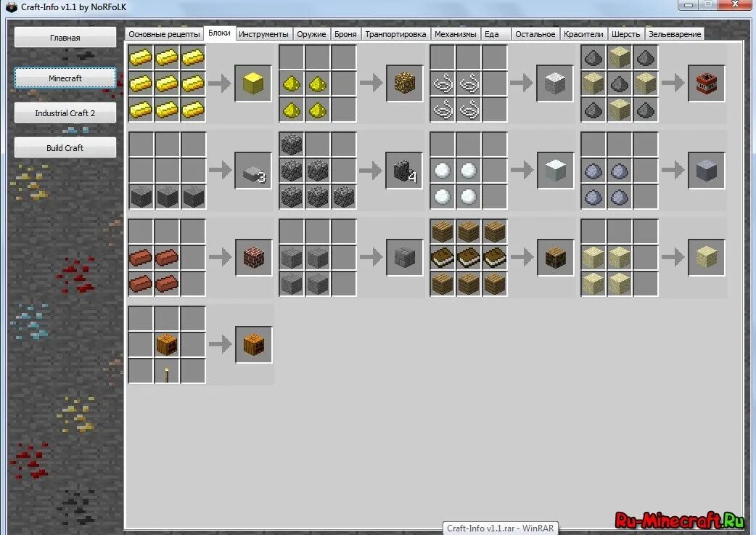This screenshot has width=756, height=535.
Task: Click the pumpkin ingredient in recipe grid
Action: 167,344
